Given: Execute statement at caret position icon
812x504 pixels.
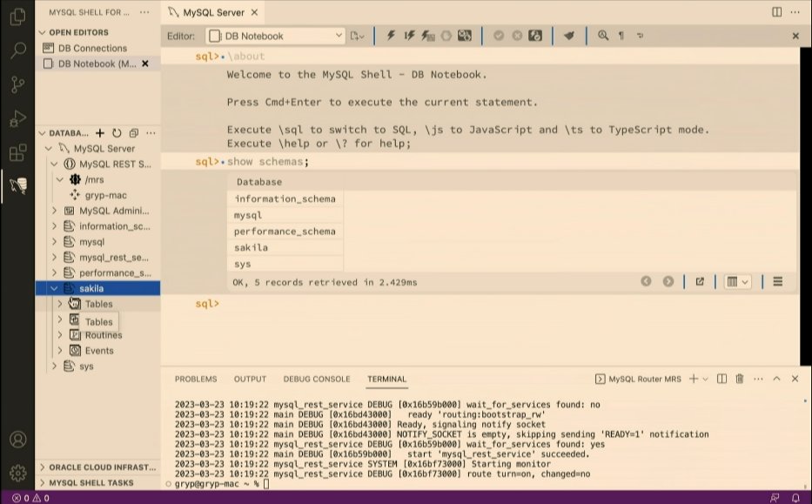Looking at the screenshot, I should (x=409, y=35).
